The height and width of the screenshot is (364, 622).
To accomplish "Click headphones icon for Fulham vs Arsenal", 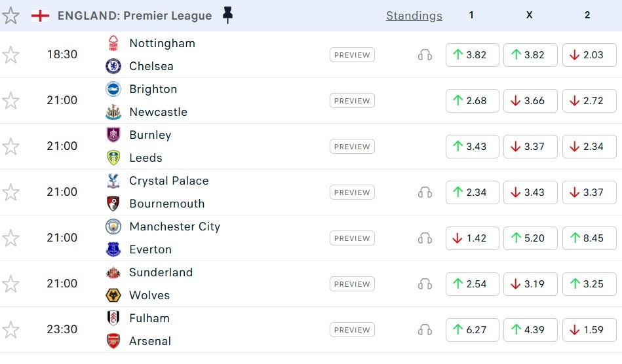I will point(425,330).
